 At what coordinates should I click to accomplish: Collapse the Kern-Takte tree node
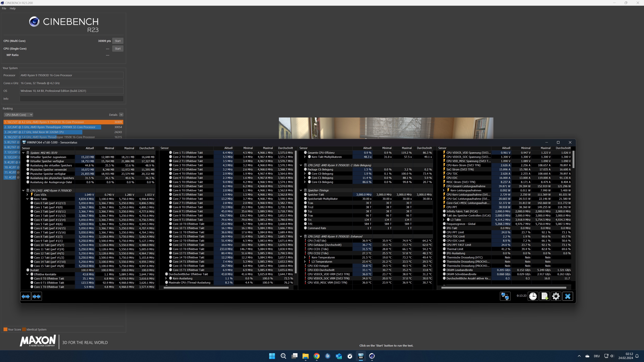tap(28, 199)
